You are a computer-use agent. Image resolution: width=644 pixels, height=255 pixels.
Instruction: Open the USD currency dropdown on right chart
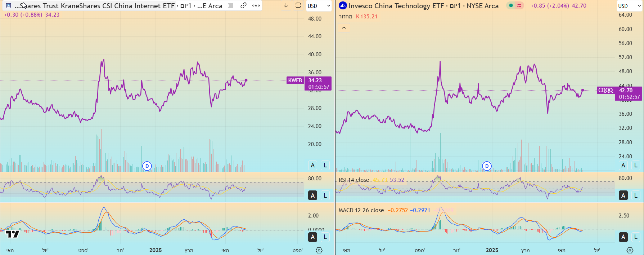629,6
